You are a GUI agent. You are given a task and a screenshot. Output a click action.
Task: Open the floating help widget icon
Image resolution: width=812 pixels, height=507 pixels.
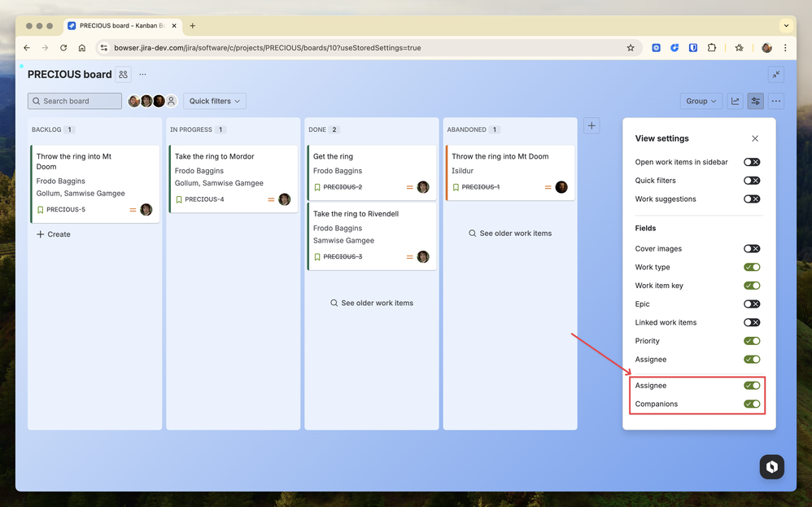[771, 466]
